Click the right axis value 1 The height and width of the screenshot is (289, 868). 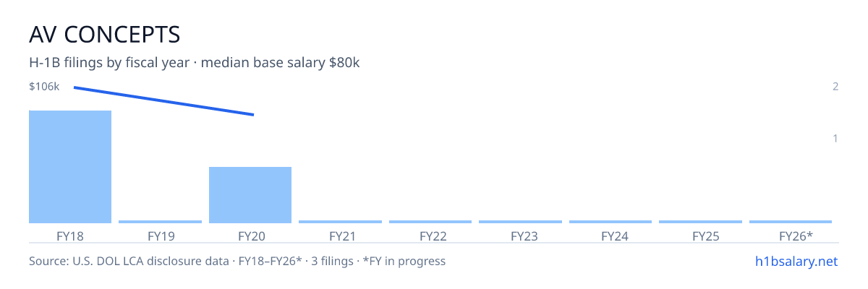pos(835,138)
